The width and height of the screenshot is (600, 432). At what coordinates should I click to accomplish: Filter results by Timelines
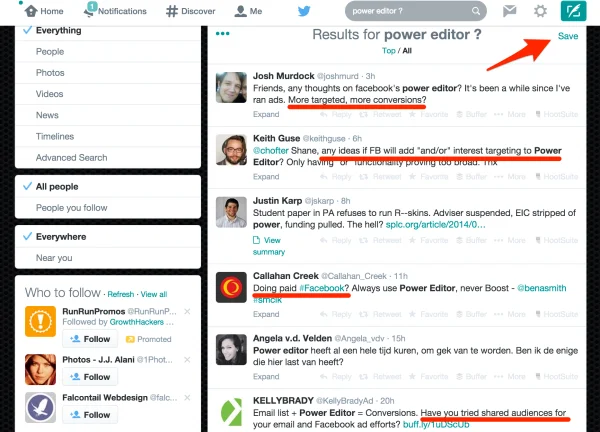108,136
